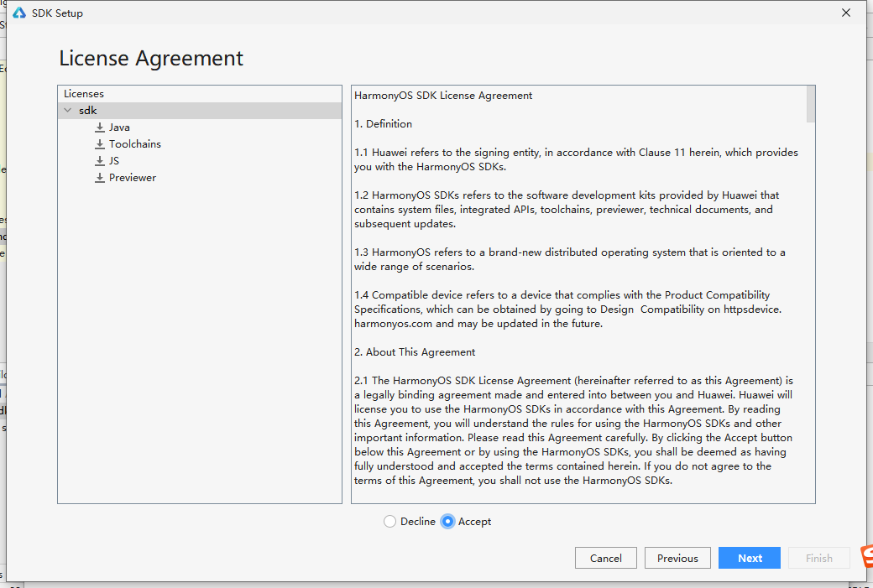Click the License Agreement page heading
This screenshot has height=588, width=873.
click(x=151, y=58)
